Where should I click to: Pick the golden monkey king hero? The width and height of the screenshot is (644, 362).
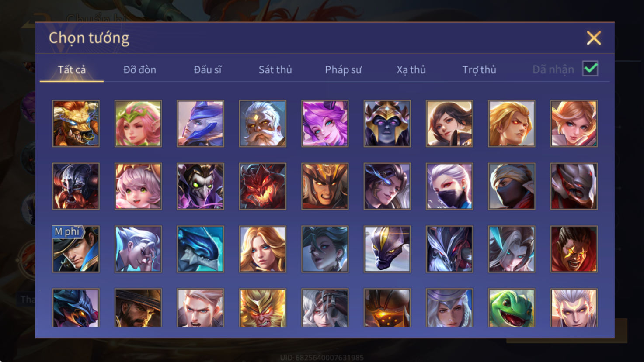[262, 308]
